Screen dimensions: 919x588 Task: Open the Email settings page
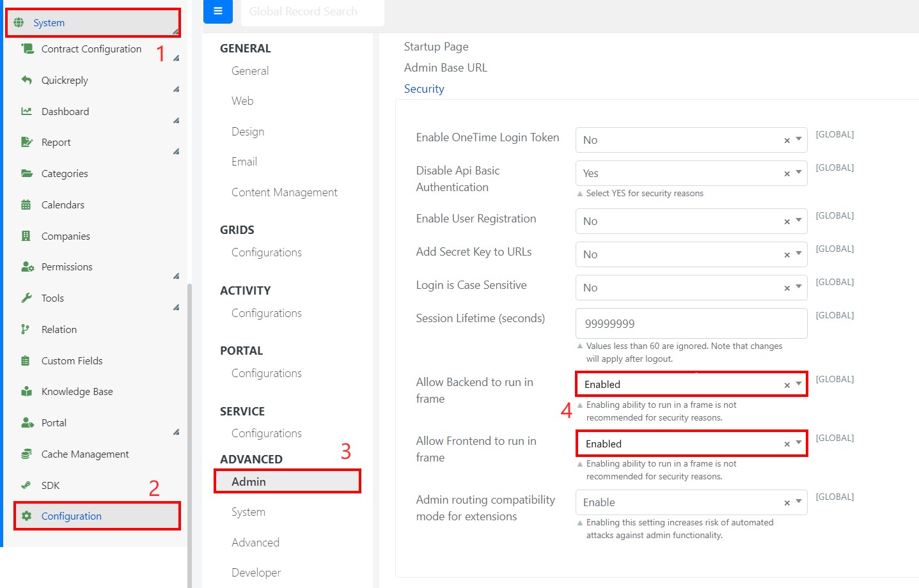244,162
